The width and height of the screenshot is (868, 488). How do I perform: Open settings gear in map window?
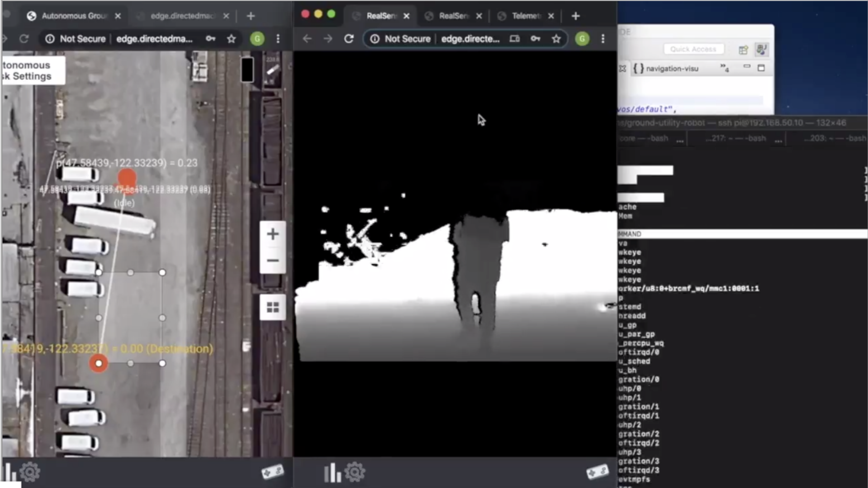[x=30, y=472]
